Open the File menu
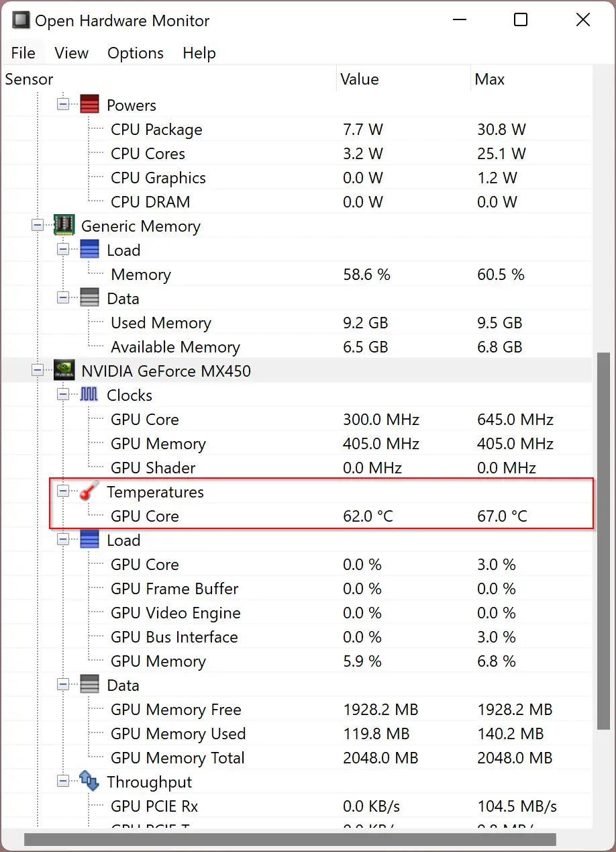Viewport: 616px width, 852px height. 23,53
